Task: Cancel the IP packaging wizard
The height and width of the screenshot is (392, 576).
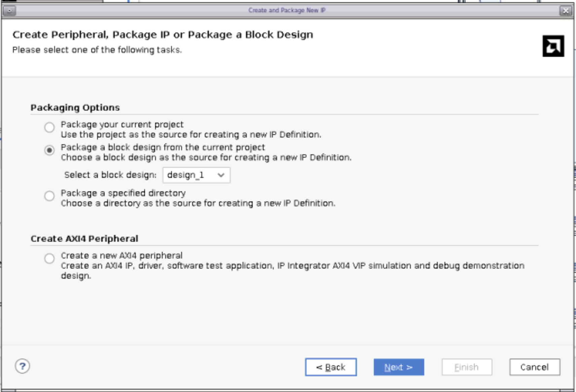Action: 534,367
